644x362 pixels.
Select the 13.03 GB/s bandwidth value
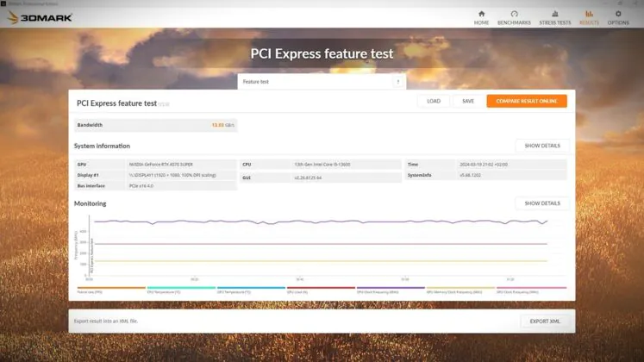point(223,125)
